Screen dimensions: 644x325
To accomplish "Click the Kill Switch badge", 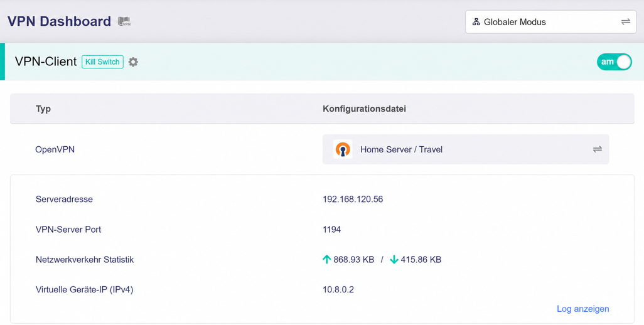I will point(102,61).
